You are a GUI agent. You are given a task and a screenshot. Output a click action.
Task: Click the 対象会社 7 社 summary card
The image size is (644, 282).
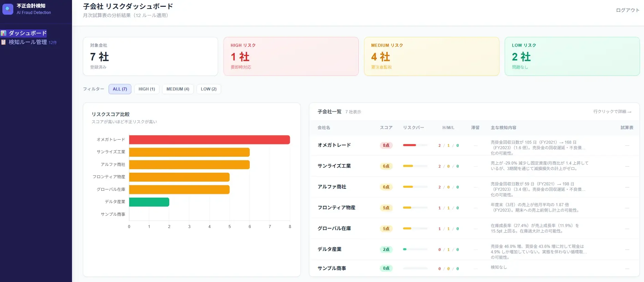tap(151, 56)
